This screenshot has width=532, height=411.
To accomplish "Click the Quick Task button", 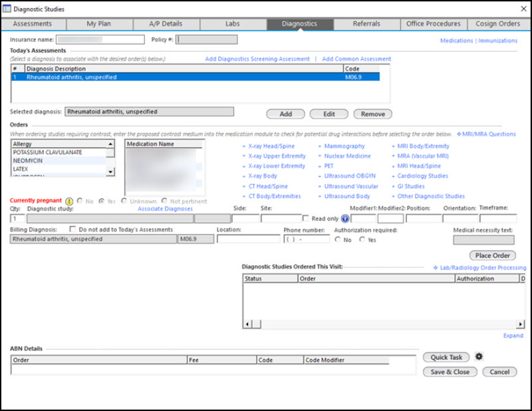I will 446,357.
